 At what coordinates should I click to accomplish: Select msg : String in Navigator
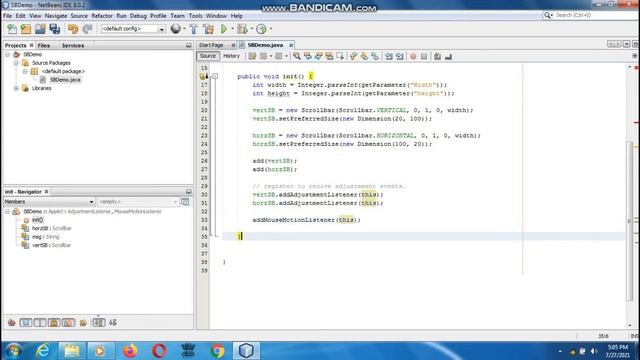tap(45, 237)
